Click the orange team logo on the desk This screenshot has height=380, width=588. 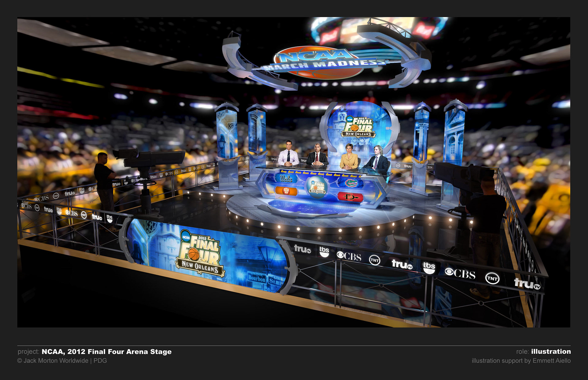click(286, 191)
